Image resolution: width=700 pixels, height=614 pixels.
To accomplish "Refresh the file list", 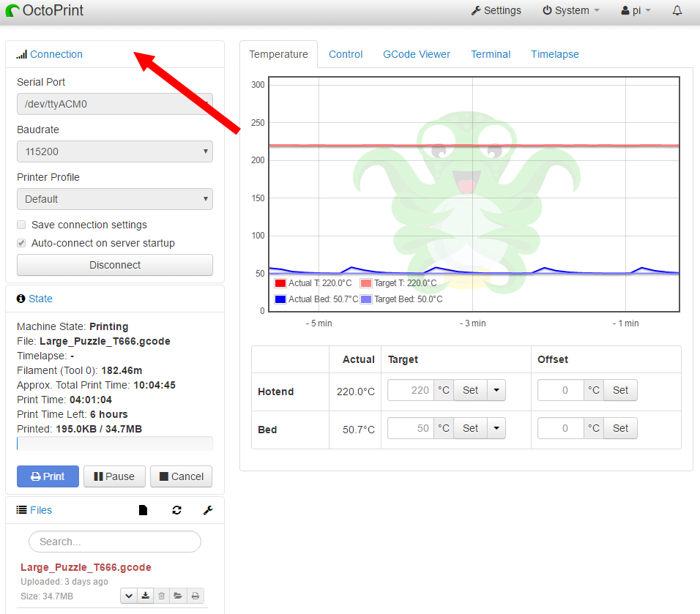I will tap(176, 510).
